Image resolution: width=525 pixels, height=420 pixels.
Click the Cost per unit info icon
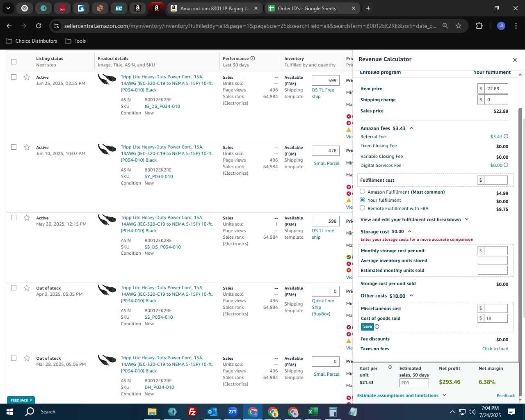390,367
